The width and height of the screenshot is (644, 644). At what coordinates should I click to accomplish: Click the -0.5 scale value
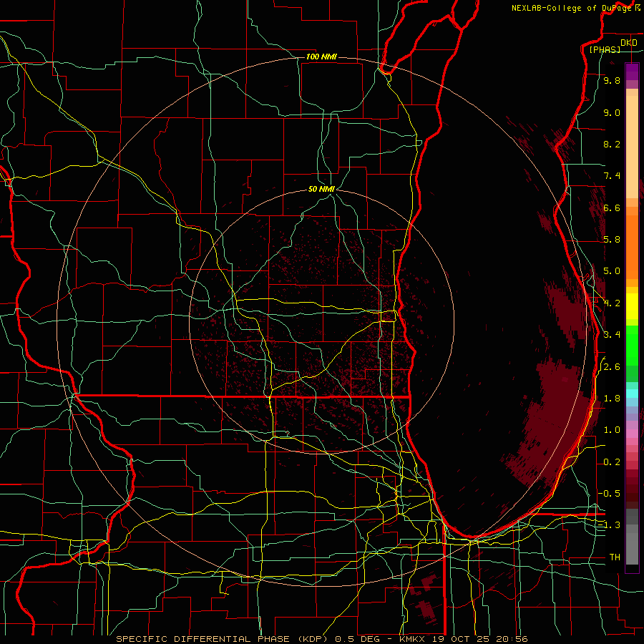coord(609,493)
